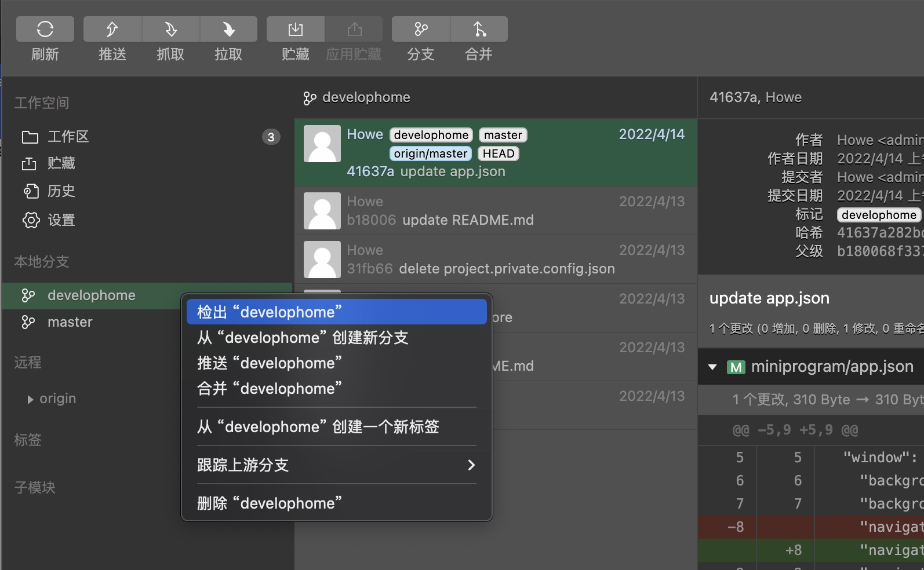Viewport: 924px width, 570px height.
Task: Select commit 31fb66 delete project.private.config.json
Action: click(x=496, y=260)
